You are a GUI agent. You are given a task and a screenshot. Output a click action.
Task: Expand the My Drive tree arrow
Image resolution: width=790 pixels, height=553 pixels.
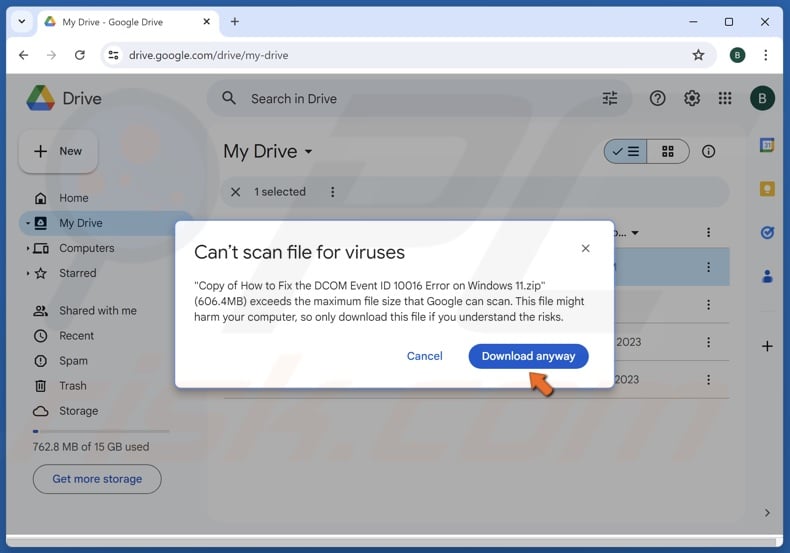click(28, 223)
